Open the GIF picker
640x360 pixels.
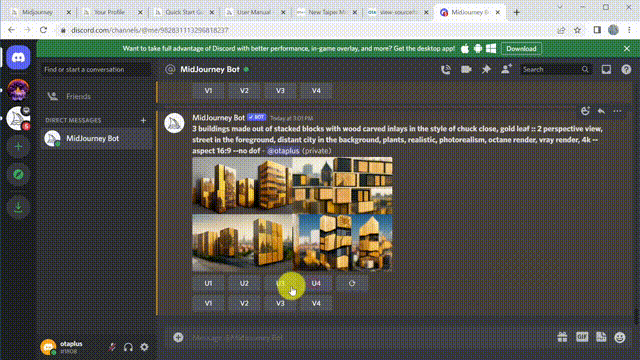(x=582, y=337)
